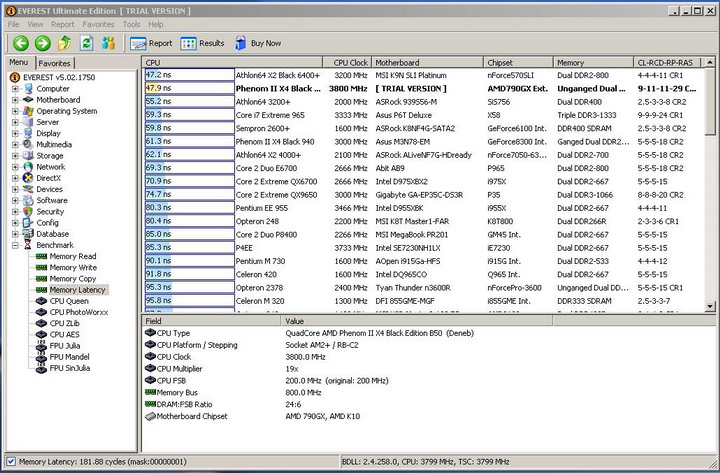The image size is (720, 473).
Task: Open the CPU Queen benchmark
Action: pyautogui.click(x=62, y=301)
